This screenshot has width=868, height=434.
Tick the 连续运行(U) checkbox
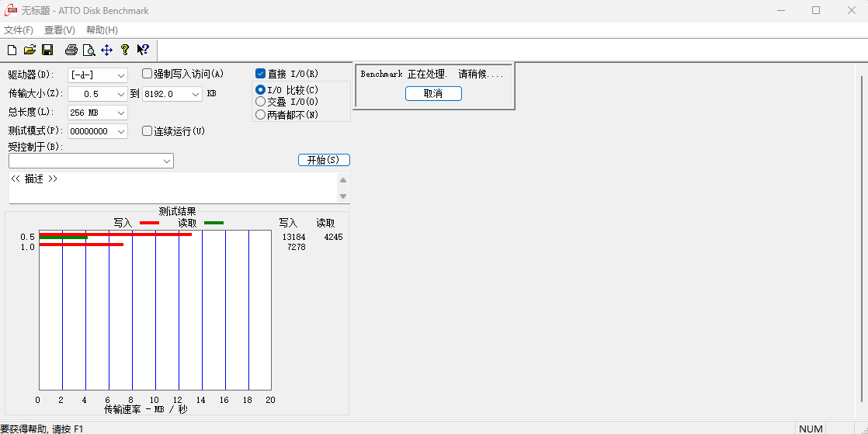pos(148,131)
